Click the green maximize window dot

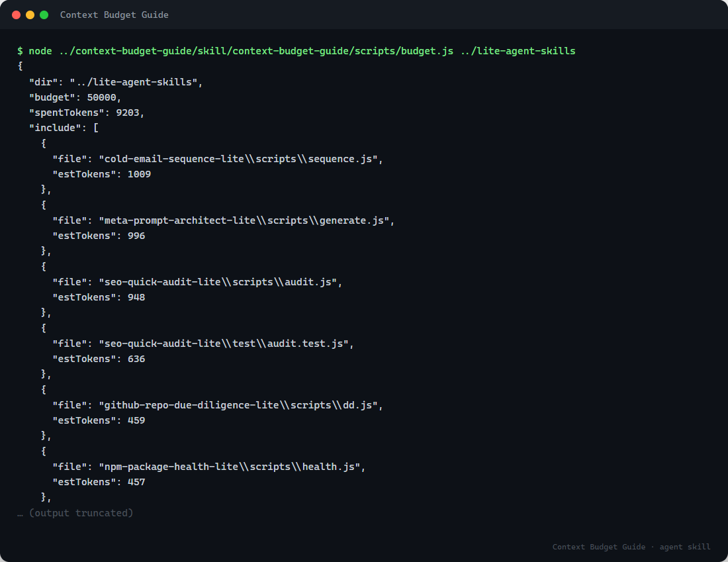(x=44, y=15)
